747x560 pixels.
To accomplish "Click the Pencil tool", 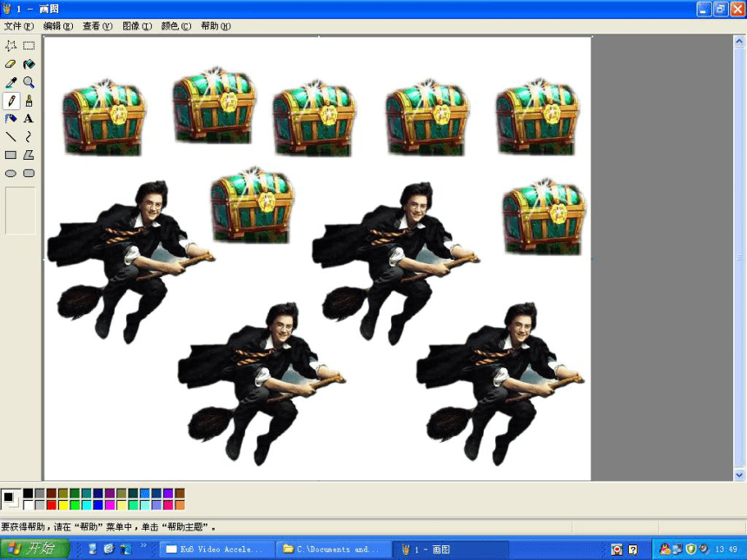I will [x=10, y=101].
